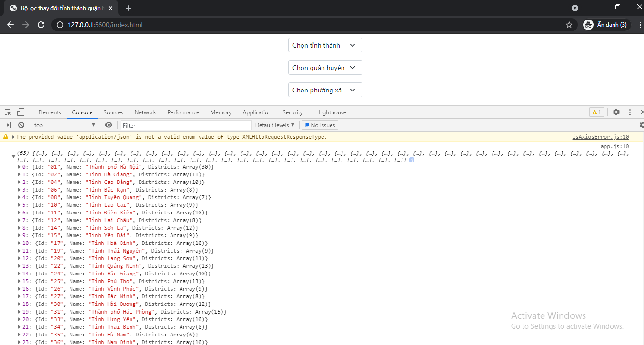Open the isAxiosError.js:10 link
This screenshot has width=644, height=345.
pyautogui.click(x=601, y=136)
